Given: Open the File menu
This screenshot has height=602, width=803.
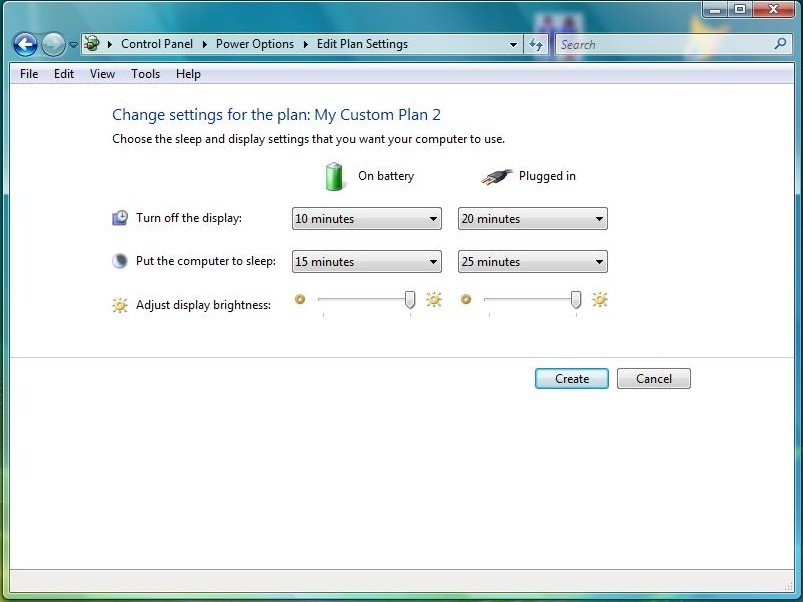Looking at the screenshot, I should pyautogui.click(x=29, y=74).
